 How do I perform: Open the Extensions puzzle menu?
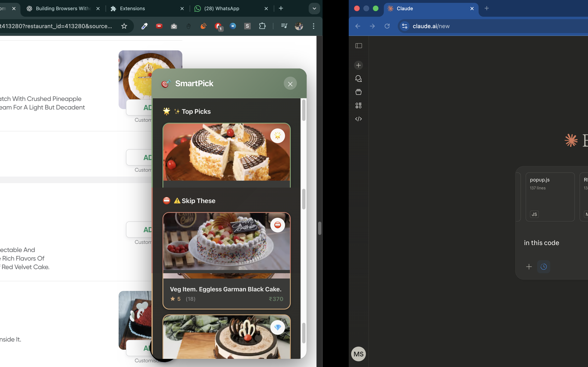[x=262, y=26]
